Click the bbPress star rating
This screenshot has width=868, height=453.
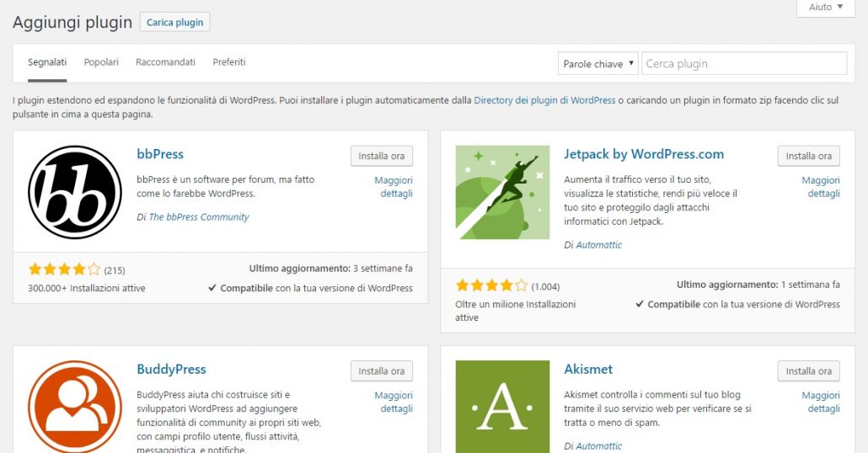click(64, 269)
